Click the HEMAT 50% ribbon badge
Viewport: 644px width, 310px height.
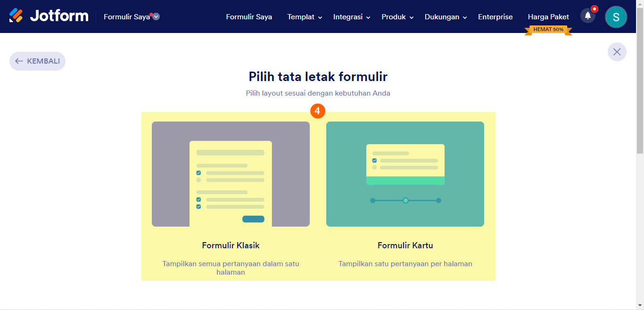(548, 29)
